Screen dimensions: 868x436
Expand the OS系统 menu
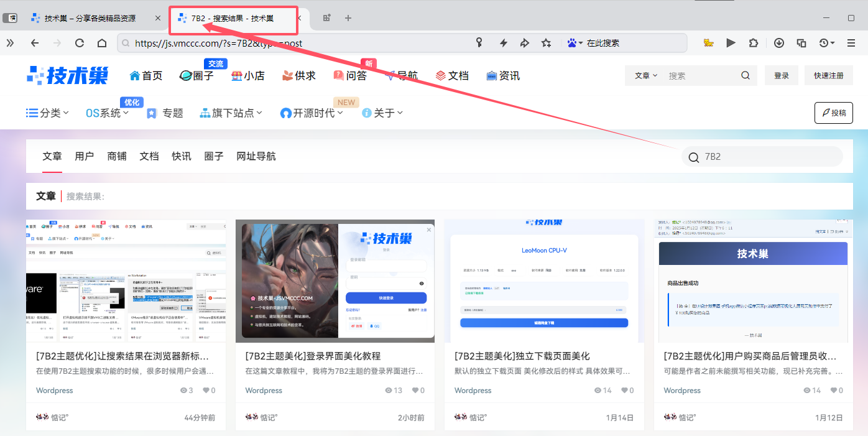click(x=108, y=113)
